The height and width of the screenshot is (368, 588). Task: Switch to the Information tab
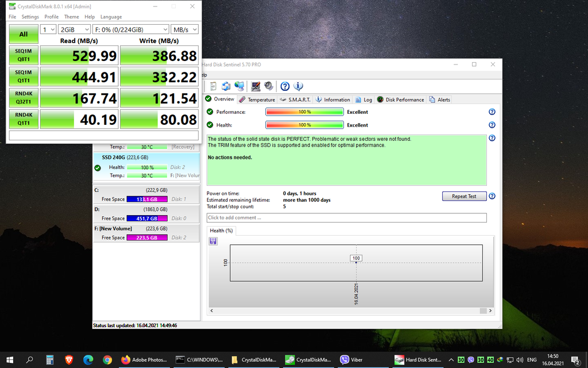(332, 99)
